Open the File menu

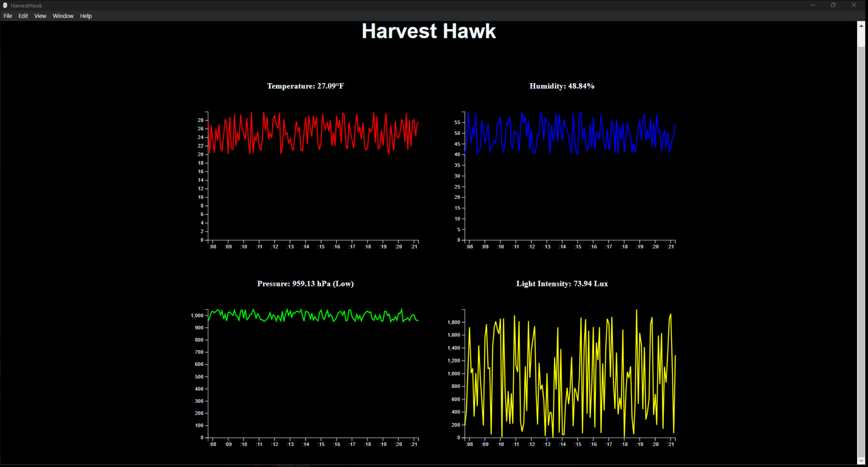[7, 16]
